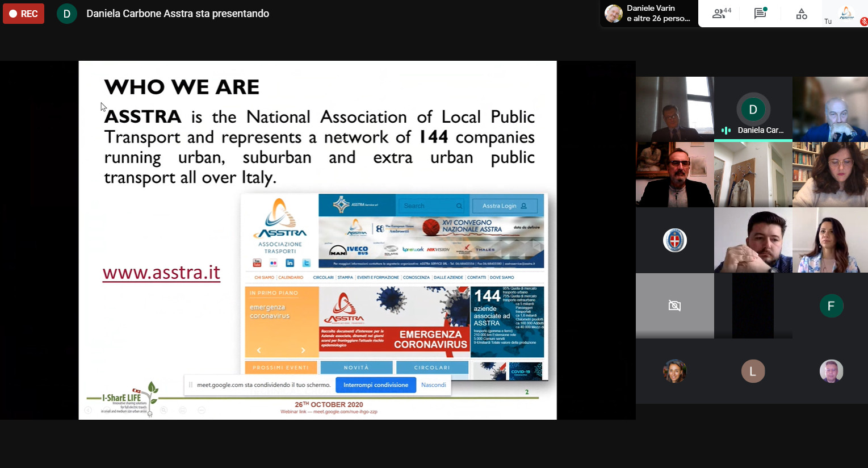This screenshot has height=468, width=868.
Task: Click 'meet.google.com sta condividendo il tuo schermo' text
Action: [x=264, y=385]
